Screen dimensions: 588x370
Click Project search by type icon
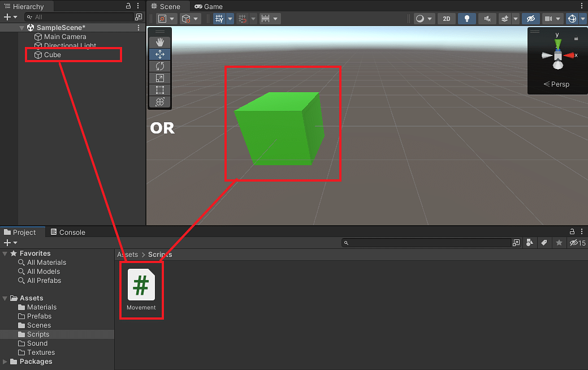pyautogui.click(x=530, y=243)
